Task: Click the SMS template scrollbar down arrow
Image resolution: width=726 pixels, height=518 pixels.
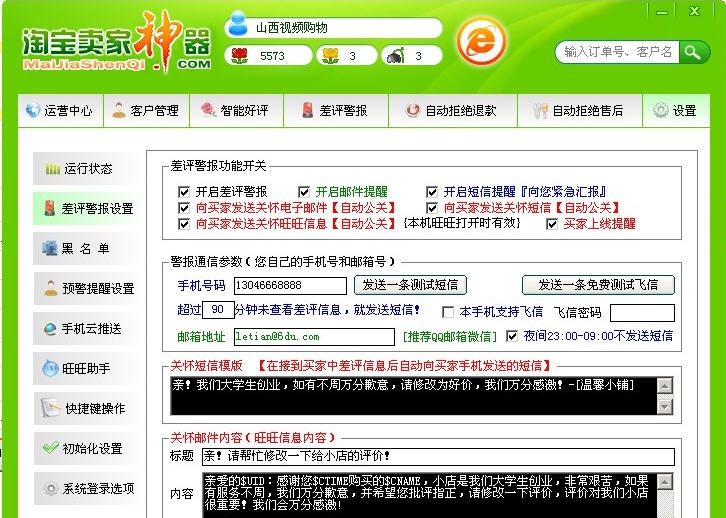Action: [x=665, y=406]
